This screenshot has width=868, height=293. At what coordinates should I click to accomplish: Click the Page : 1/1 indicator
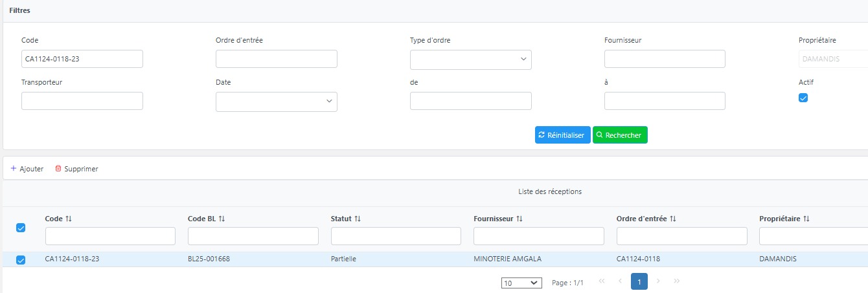[567, 283]
